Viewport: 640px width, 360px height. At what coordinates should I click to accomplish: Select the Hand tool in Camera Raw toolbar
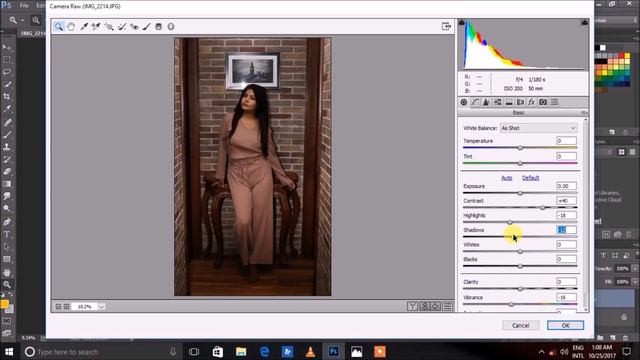pyautogui.click(x=71, y=27)
